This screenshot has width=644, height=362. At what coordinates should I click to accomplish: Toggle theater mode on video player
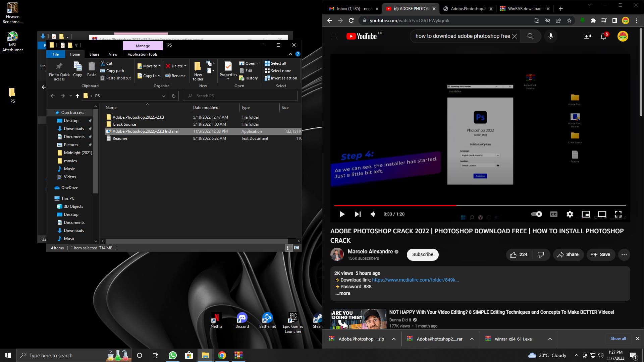[x=602, y=214]
